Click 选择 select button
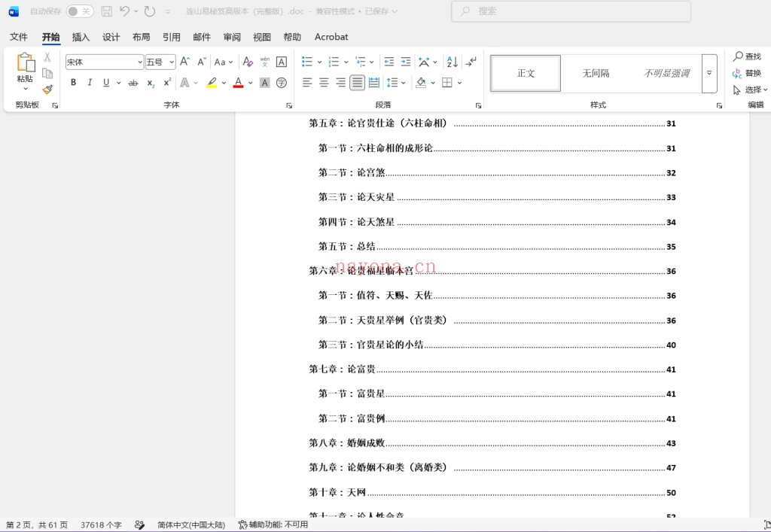The width and height of the screenshot is (771, 532). [750, 90]
